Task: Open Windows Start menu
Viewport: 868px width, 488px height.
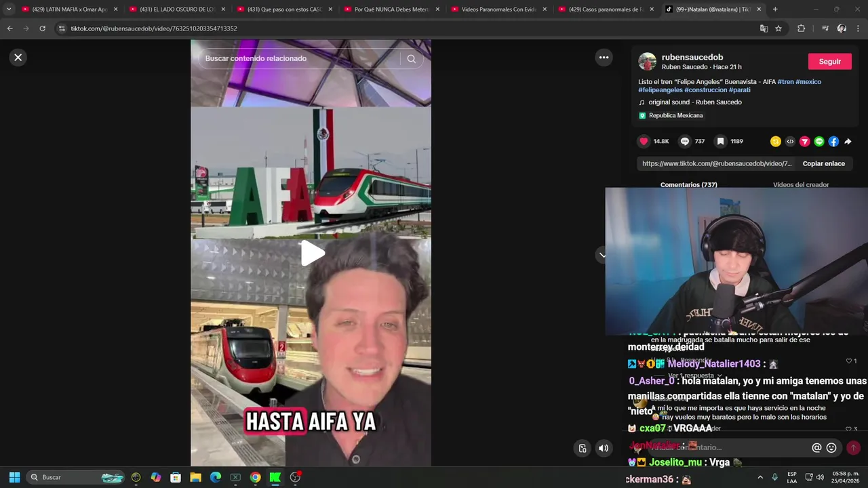Action: [x=14, y=477]
